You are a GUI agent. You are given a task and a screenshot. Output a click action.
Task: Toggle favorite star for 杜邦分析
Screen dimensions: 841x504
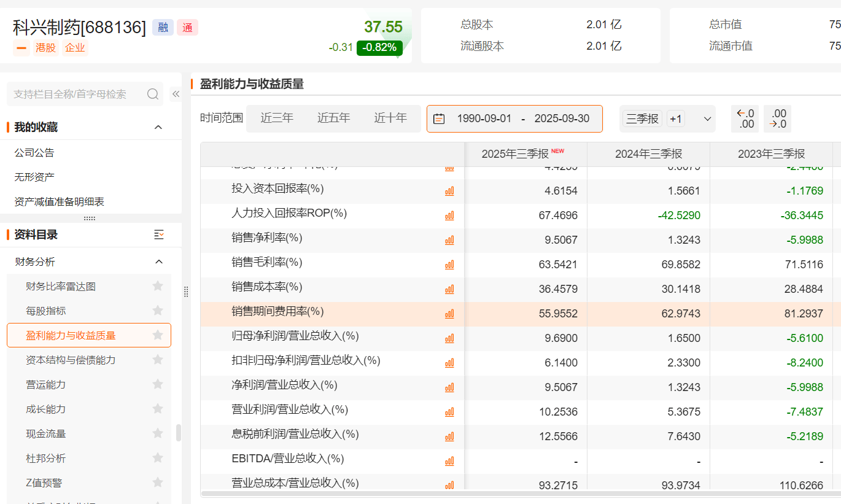pyautogui.click(x=158, y=458)
